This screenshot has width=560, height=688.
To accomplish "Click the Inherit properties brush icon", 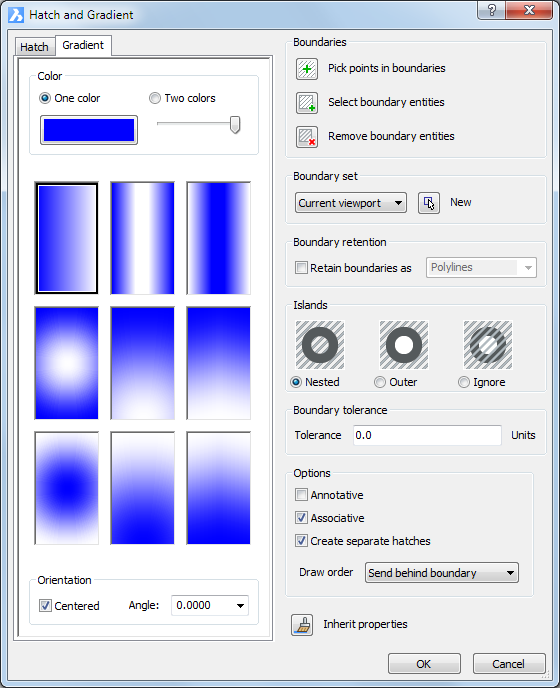I will tap(302, 625).
